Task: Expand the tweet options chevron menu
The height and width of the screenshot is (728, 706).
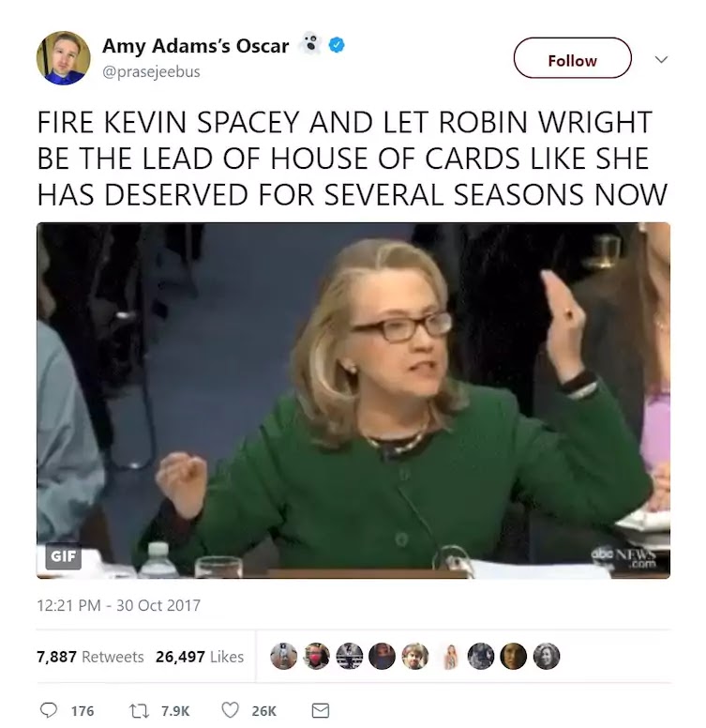Action: point(661,59)
